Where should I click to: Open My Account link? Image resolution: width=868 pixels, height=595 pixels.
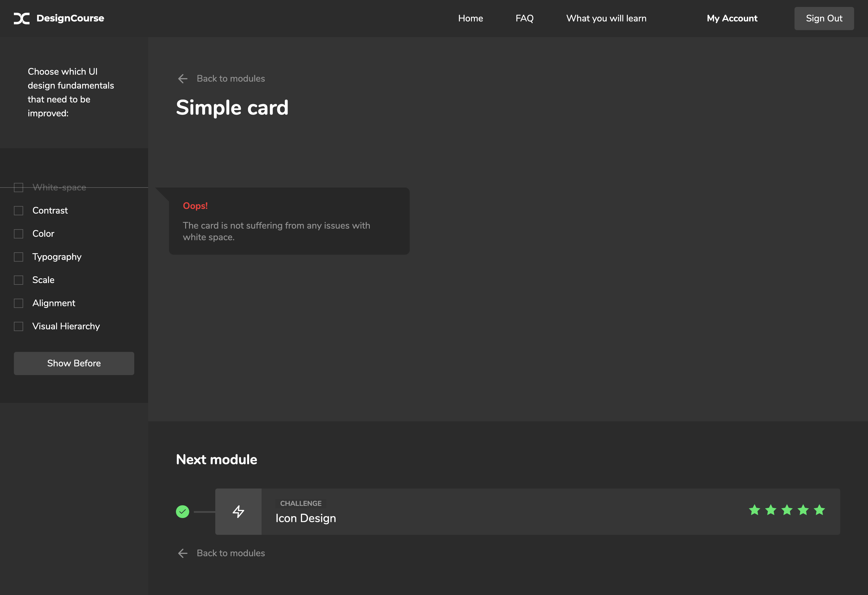point(732,18)
